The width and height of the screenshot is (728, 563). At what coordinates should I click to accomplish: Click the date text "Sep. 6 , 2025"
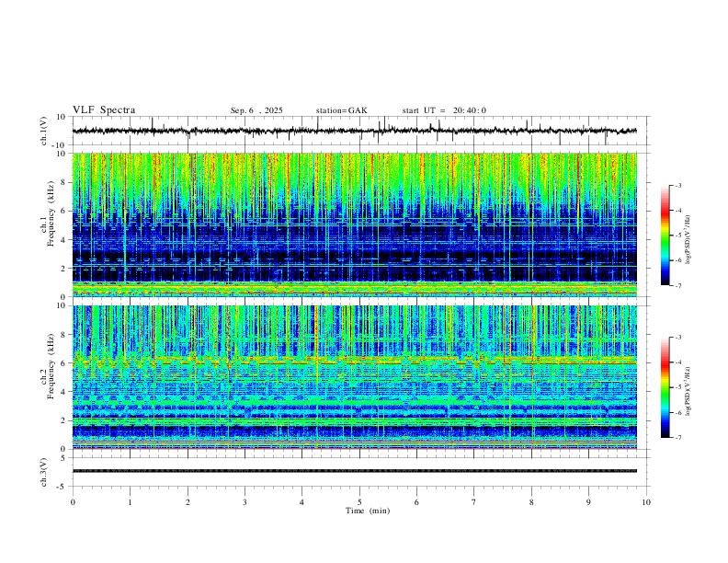click(x=256, y=110)
